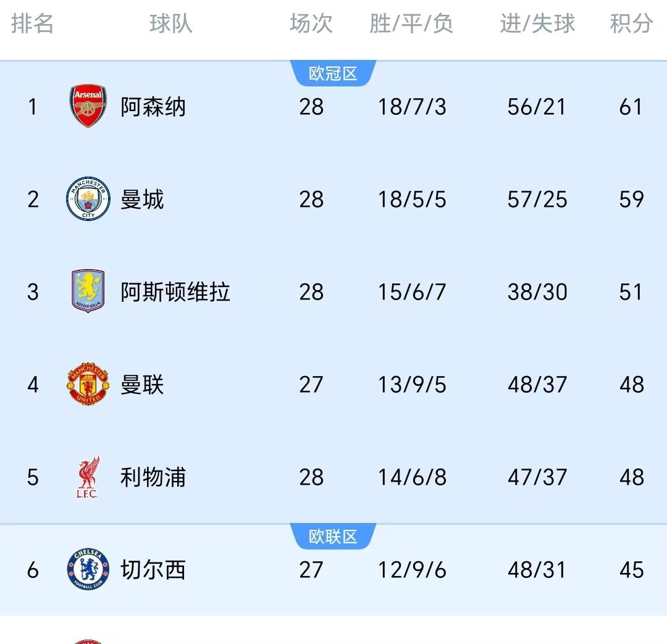This screenshot has height=644, width=667.
Task: Select the 欧联区 zone label
Action: pyautogui.click(x=333, y=537)
